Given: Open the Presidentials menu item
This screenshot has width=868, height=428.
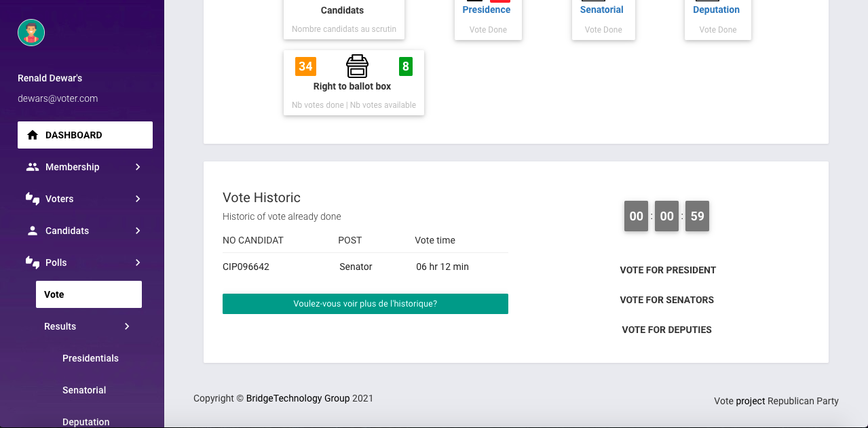Looking at the screenshot, I should (90, 358).
